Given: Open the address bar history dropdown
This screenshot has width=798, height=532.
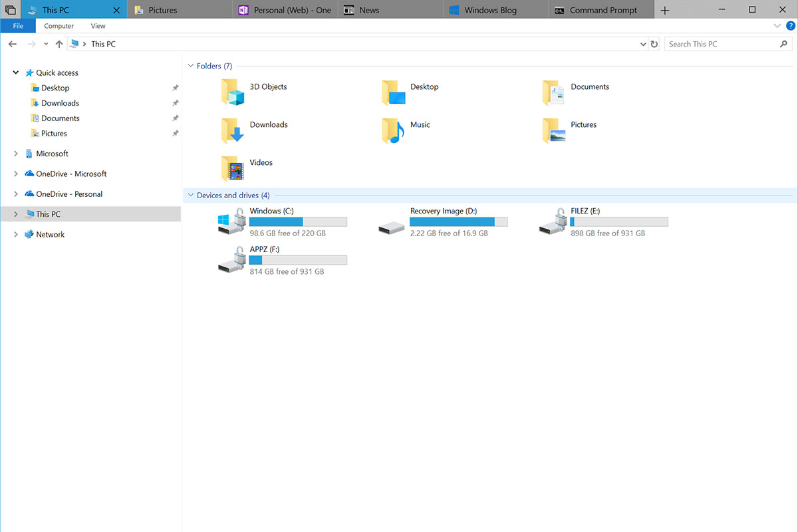Looking at the screenshot, I should click(x=642, y=44).
